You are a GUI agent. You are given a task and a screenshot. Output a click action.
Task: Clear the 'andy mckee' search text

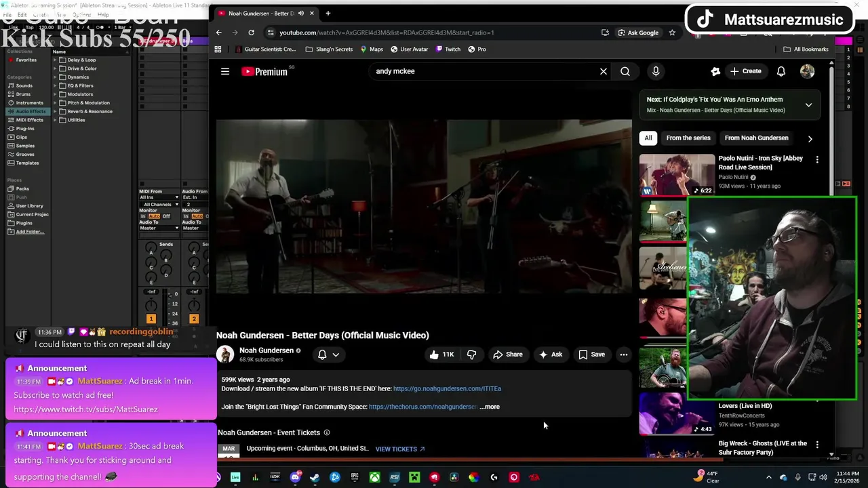(x=603, y=71)
